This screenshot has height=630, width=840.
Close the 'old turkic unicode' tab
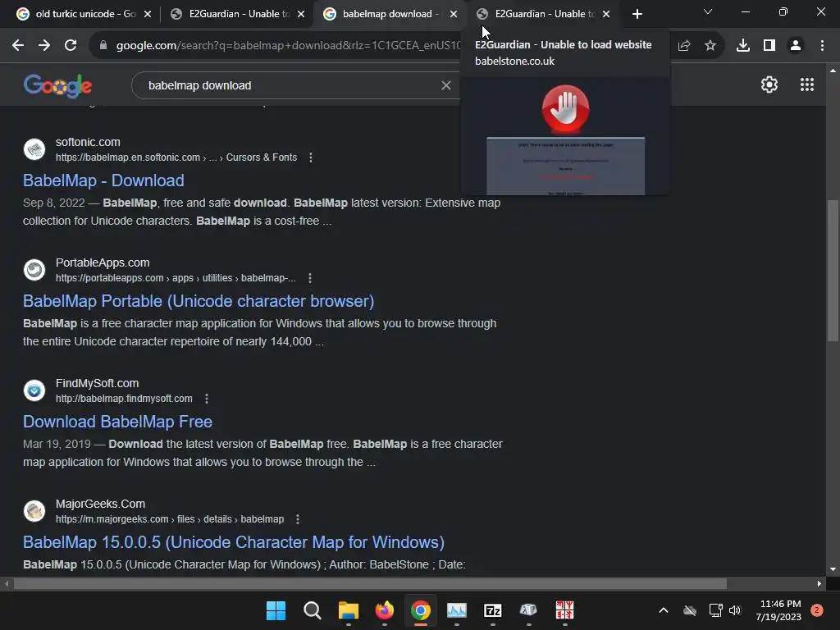click(148, 14)
